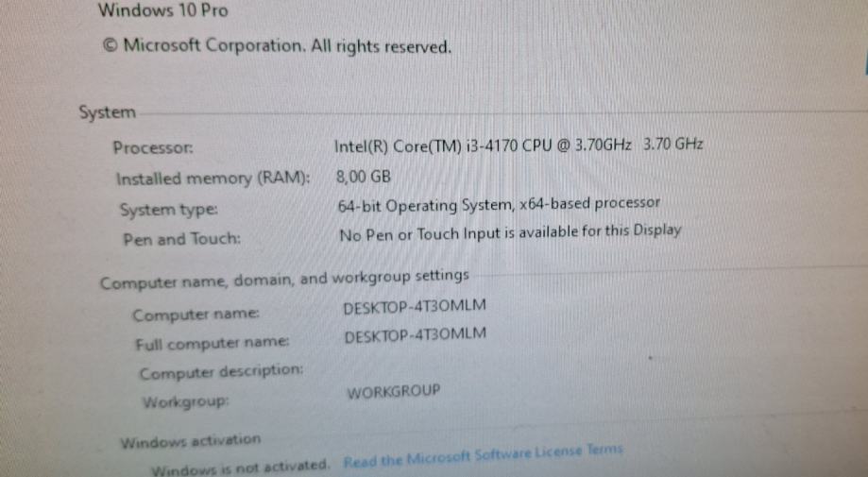Click the Microsoft Corporation copyright line
The width and height of the screenshot is (868, 477).
tap(277, 45)
